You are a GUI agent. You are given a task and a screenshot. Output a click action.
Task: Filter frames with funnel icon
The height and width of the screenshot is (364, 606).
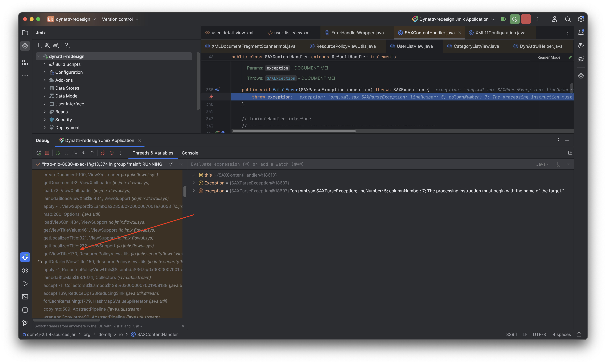click(x=170, y=164)
